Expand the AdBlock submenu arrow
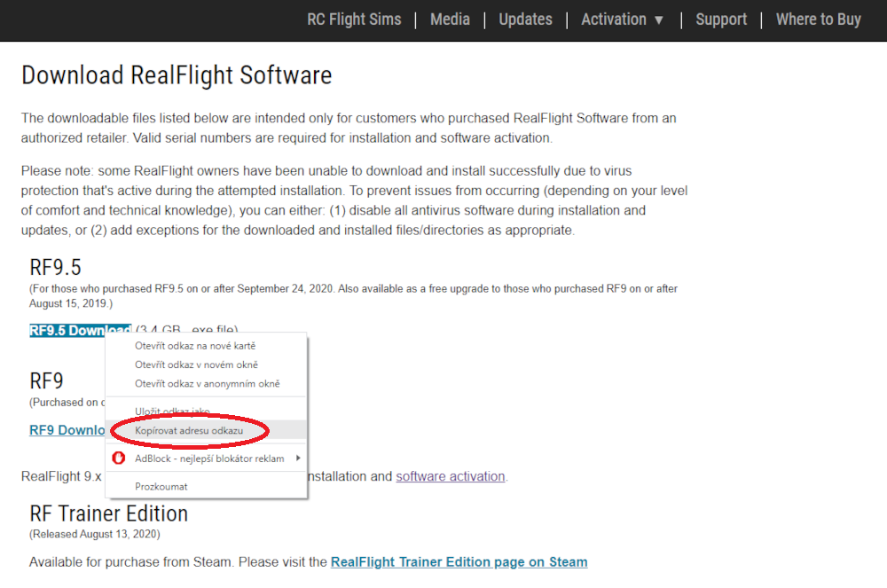Viewport: 887px width, 588px height. coord(298,458)
